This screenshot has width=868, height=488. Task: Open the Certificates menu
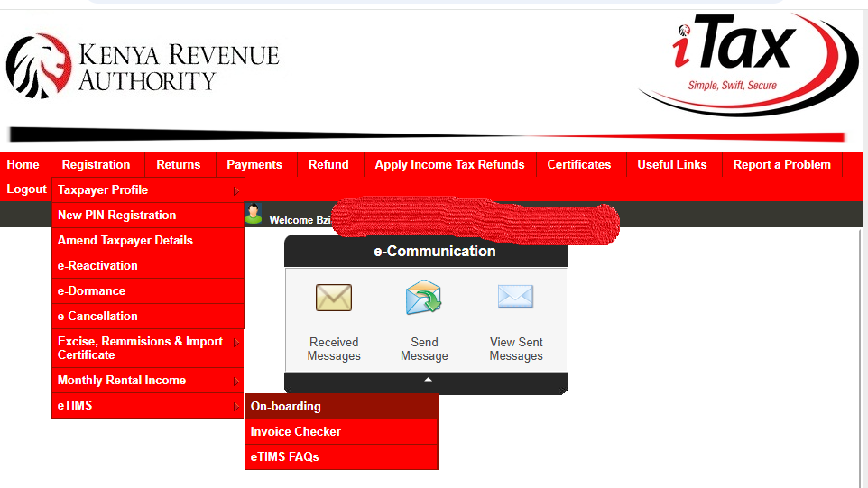[x=579, y=165]
